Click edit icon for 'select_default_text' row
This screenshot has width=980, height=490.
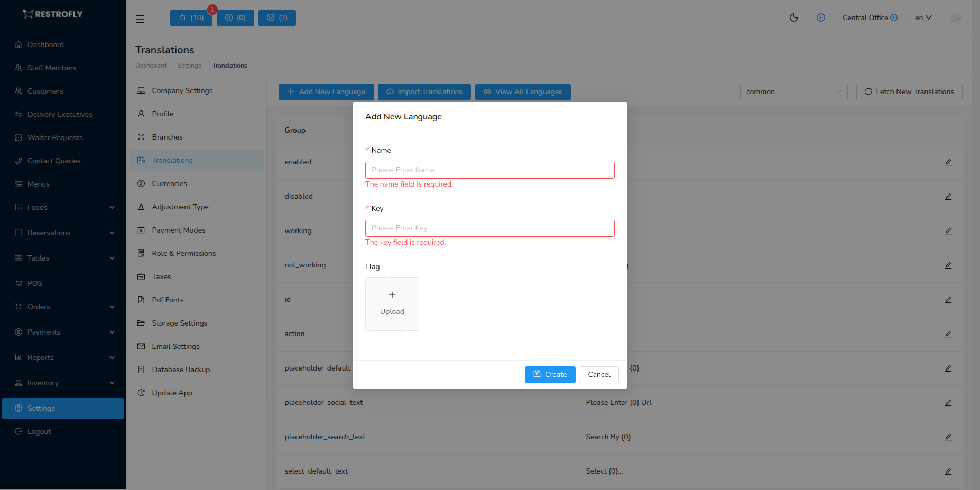pyautogui.click(x=948, y=471)
